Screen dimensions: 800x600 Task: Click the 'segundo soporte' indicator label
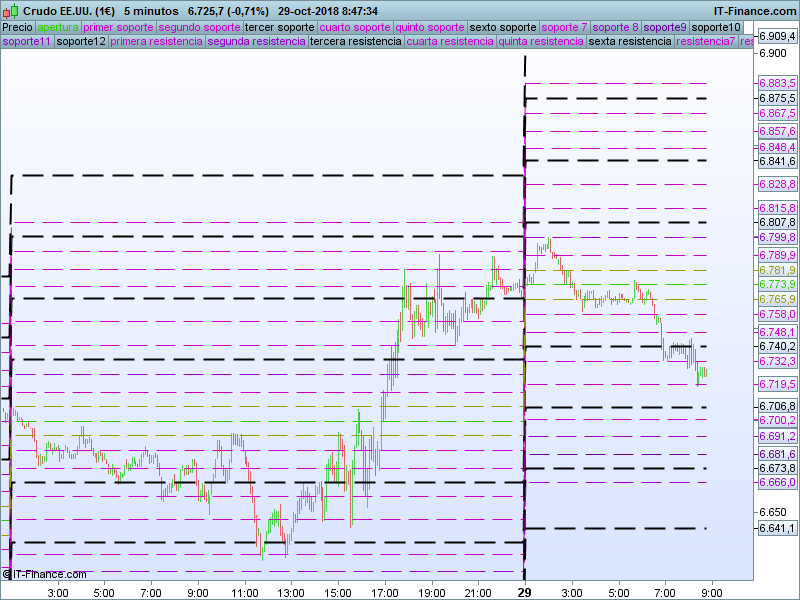[x=199, y=27]
